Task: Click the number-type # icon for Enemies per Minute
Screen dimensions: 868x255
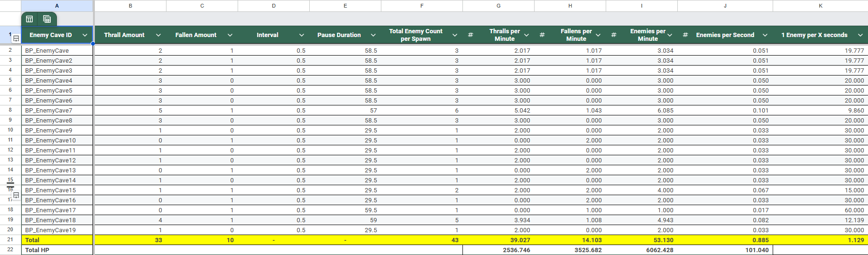Action: pyautogui.click(x=614, y=35)
